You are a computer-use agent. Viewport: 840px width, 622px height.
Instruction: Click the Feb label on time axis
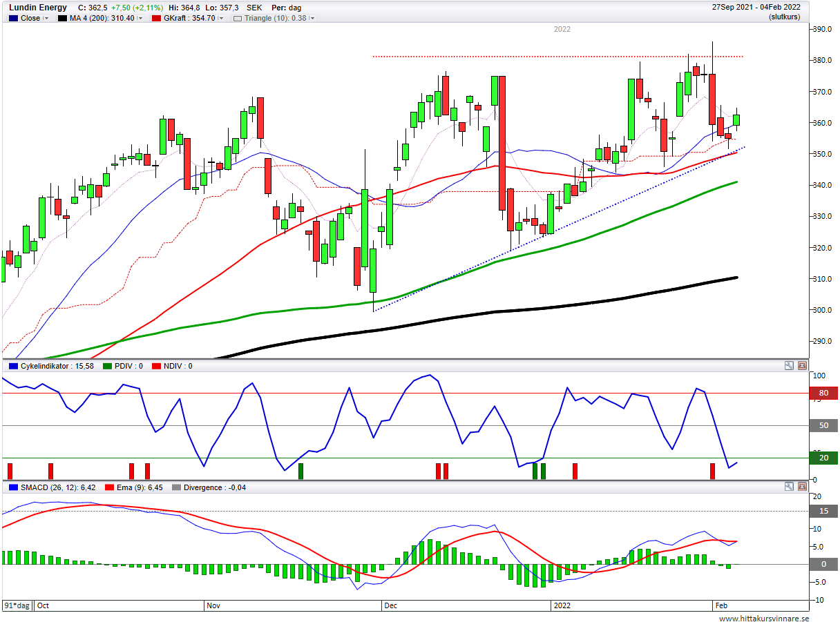(720, 605)
